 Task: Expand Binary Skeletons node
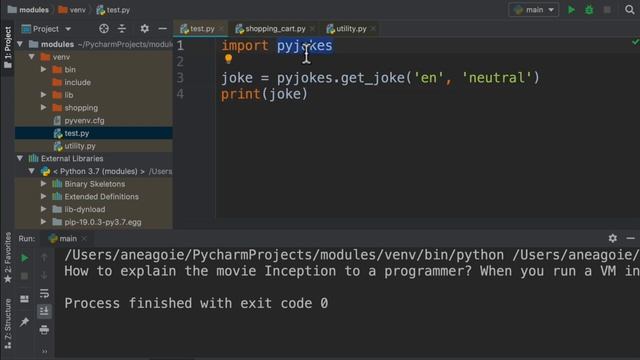[x=44, y=184]
